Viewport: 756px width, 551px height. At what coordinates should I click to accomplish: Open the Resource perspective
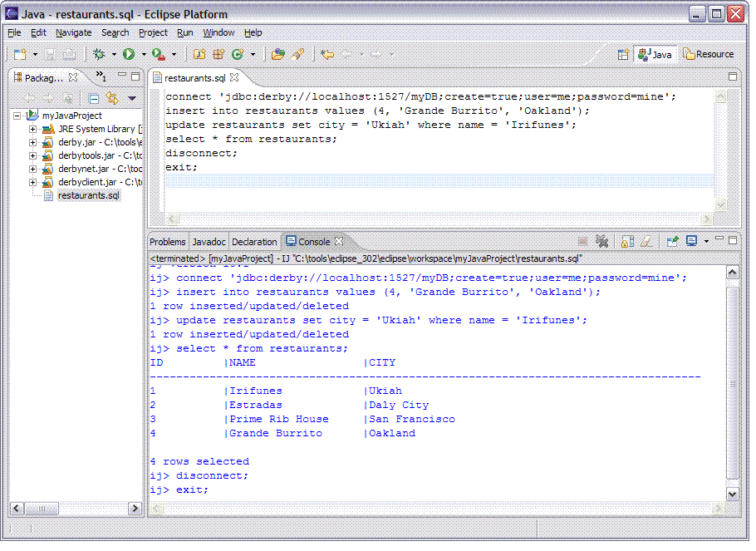(x=708, y=54)
